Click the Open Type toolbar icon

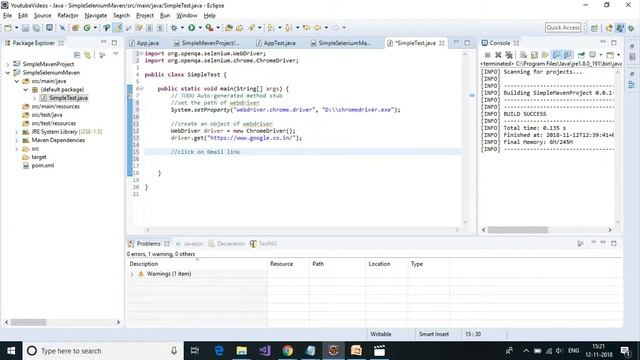tap(229, 28)
